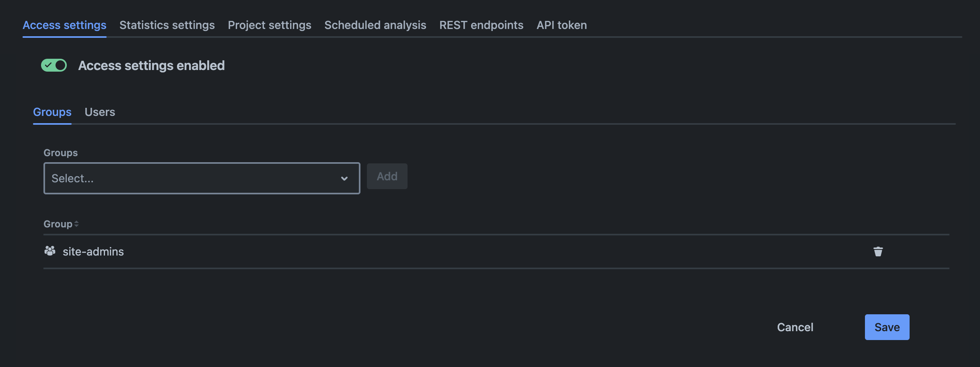980x367 pixels.
Task: Select the Access settings tab
Action: pos(64,25)
